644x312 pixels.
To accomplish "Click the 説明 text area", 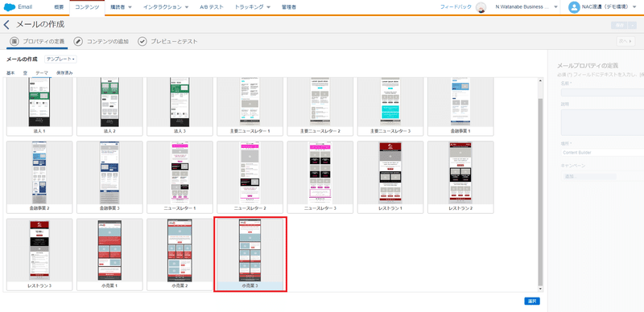I will tap(602, 122).
